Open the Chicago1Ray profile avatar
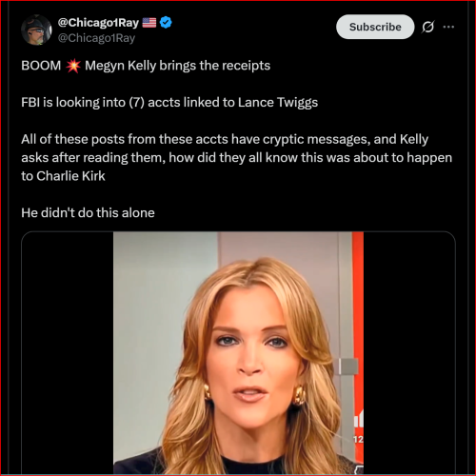This screenshot has width=476, height=476. point(36,30)
